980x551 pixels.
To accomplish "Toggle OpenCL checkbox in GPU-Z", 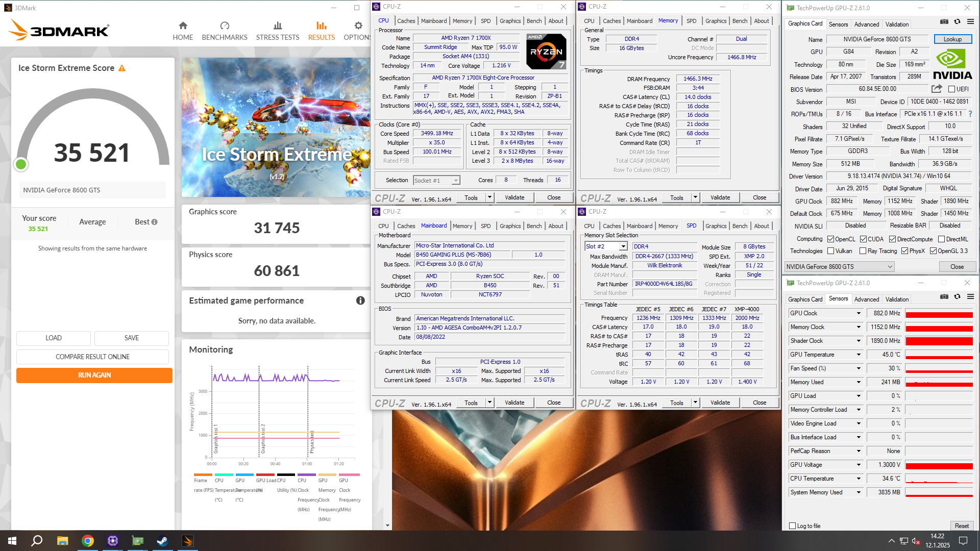I will [x=830, y=239].
